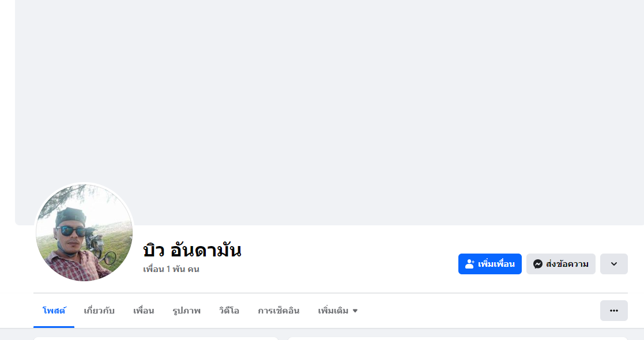Click the profile name บิว อันดามัน
Screen dimensions: 644x340
pyautogui.click(x=192, y=250)
